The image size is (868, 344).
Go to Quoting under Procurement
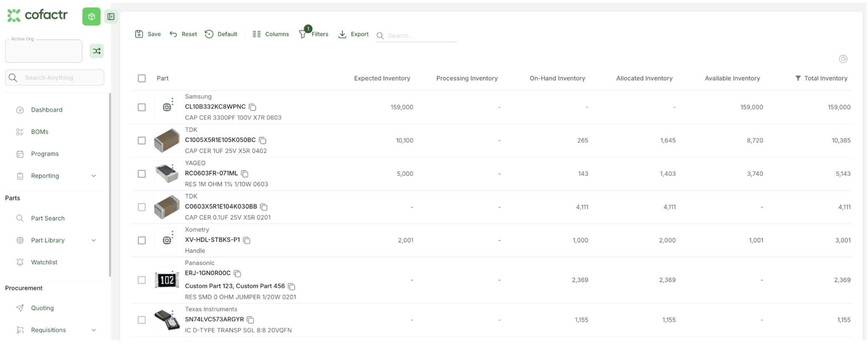(x=42, y=308)
